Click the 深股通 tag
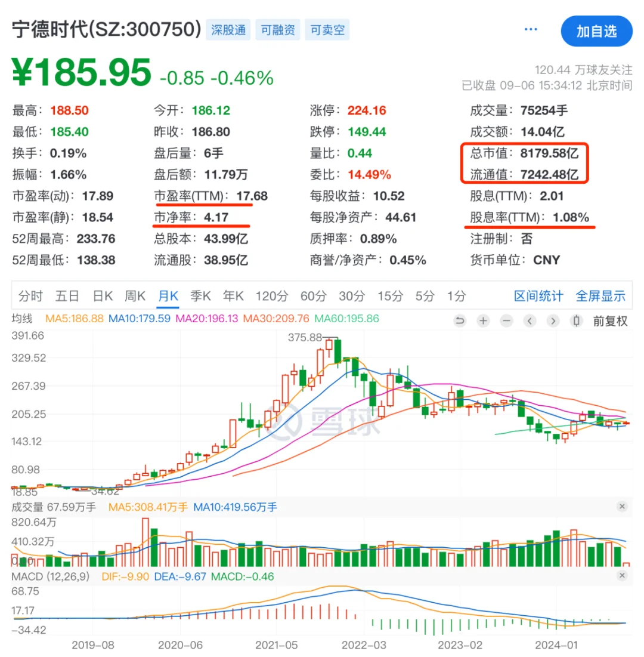Screen dimensions: 644x657 tap(228, 30)
